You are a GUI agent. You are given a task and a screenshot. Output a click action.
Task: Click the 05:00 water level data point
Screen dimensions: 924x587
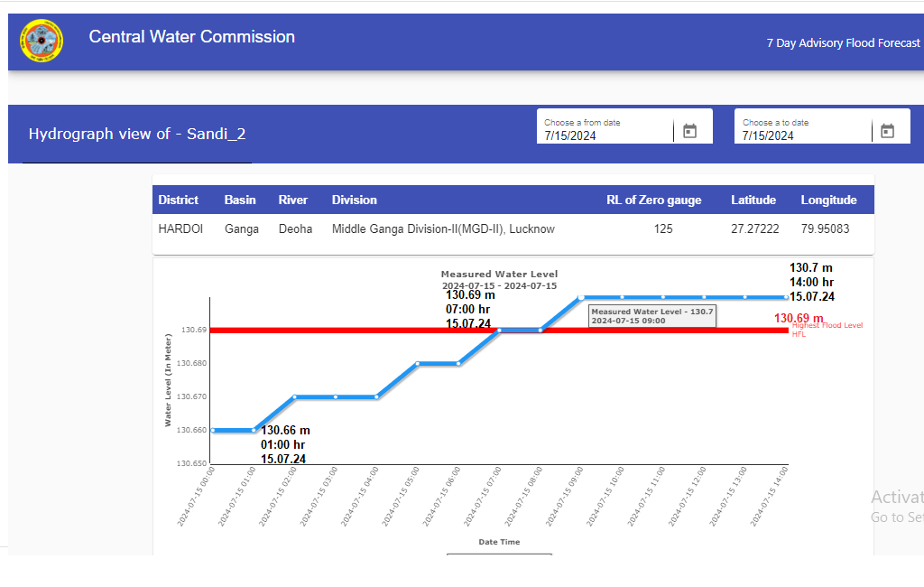(418, 364)
